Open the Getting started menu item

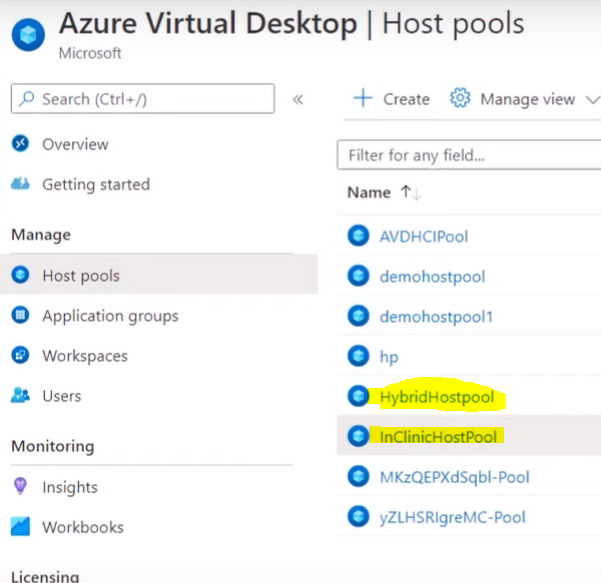click(96, 184)
